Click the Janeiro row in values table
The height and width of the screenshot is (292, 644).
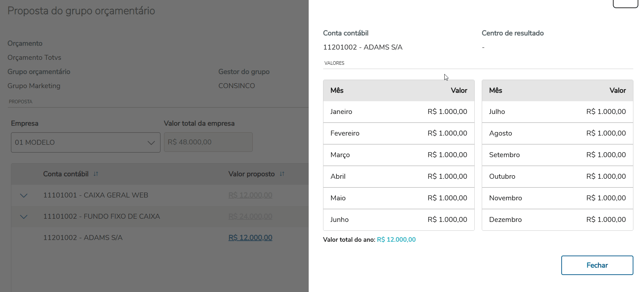[x=398, y=112]
